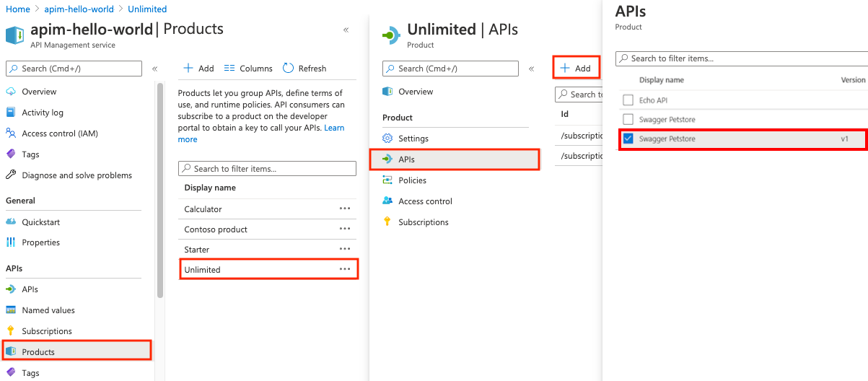Click the Quickstart icon

(11, 222)
